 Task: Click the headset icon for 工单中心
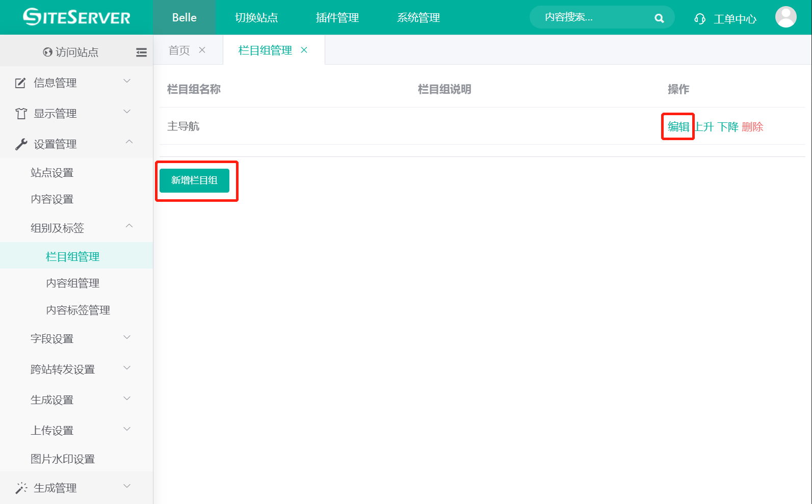pyautogui.click(x=700, y=19)
